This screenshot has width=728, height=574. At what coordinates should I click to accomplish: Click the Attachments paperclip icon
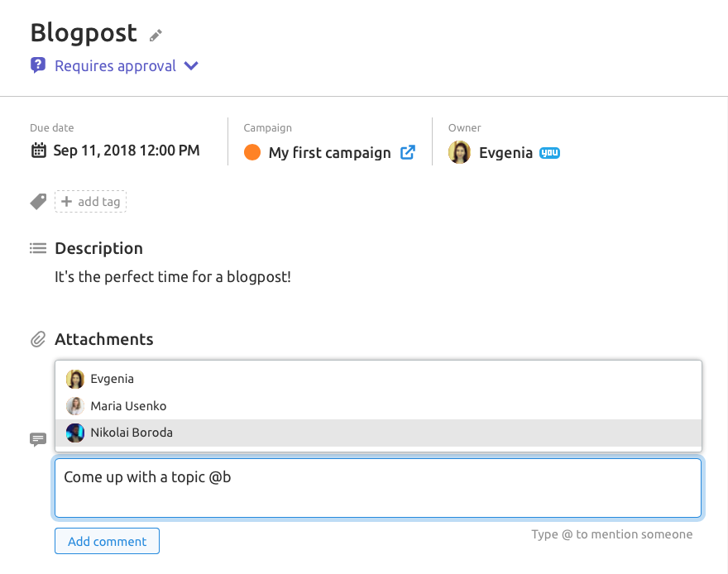point(38,339)
